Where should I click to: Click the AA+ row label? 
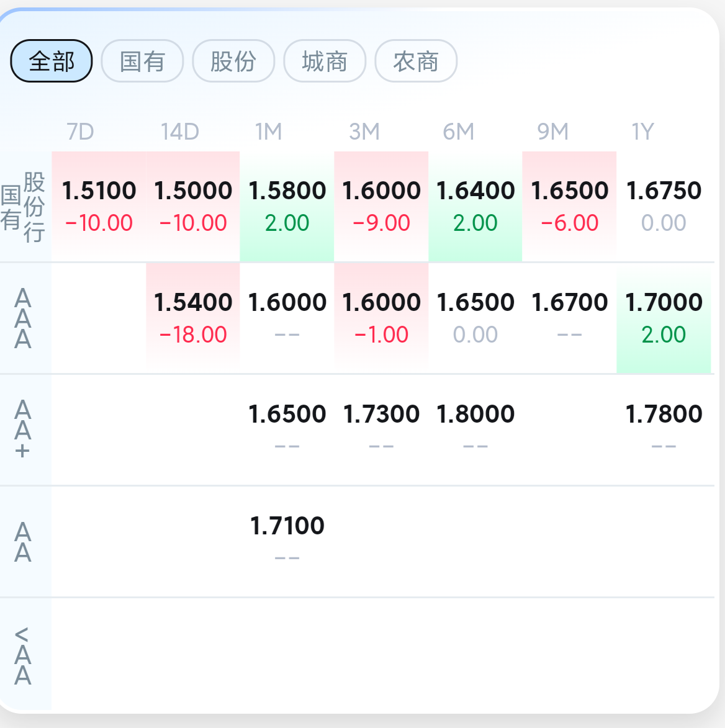pos(23,429)
